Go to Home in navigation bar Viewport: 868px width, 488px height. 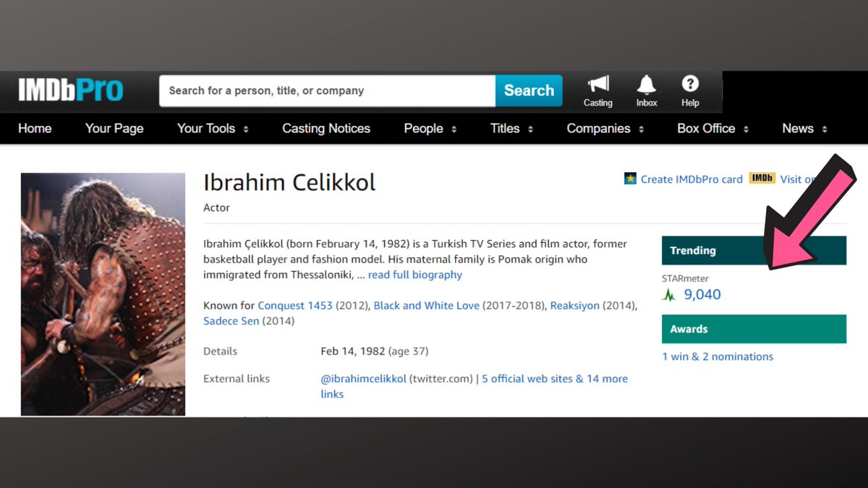(x=35, y=128)
